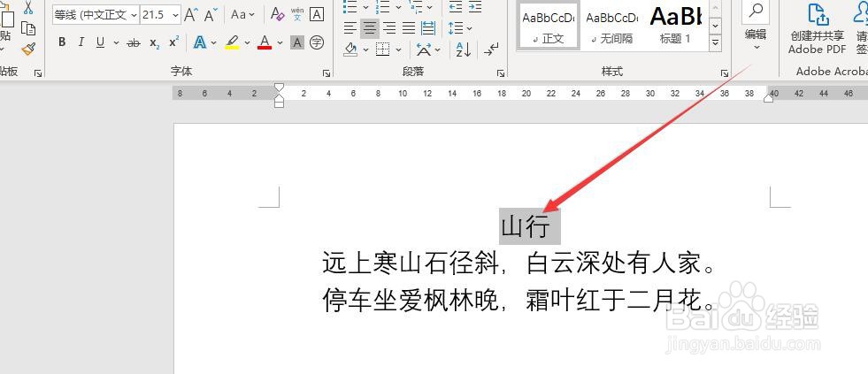
Task: Select the Format Painter brush
Action: (28, 50)
